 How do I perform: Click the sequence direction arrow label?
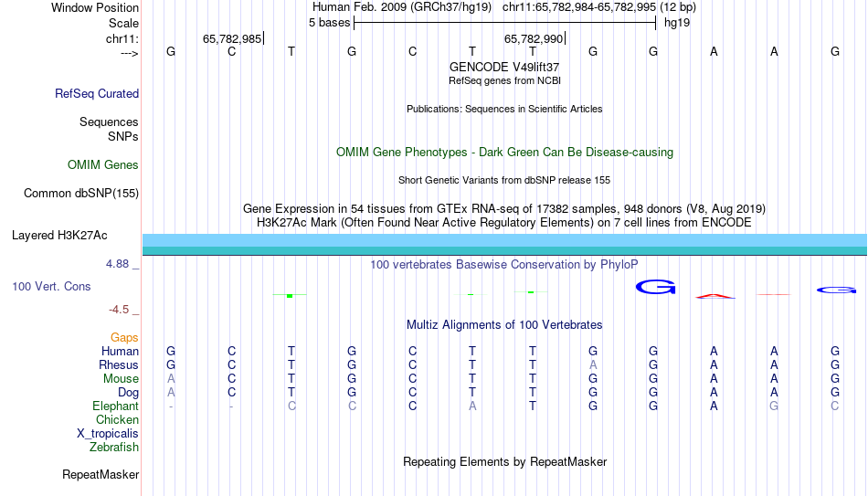coord(130,53)
